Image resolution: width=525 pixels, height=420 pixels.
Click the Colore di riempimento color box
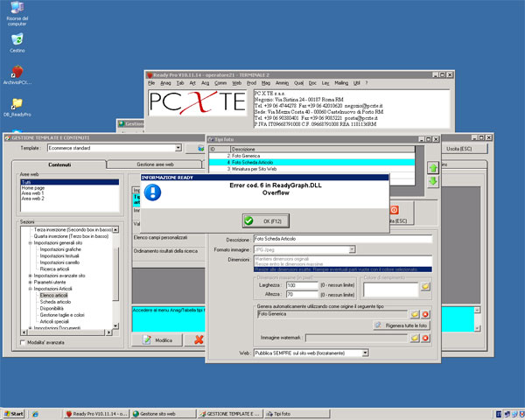(391, 290)
